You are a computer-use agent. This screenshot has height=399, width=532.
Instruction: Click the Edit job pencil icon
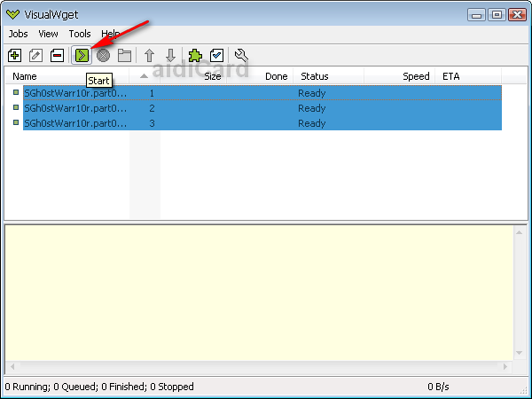(x=35, y=55)
